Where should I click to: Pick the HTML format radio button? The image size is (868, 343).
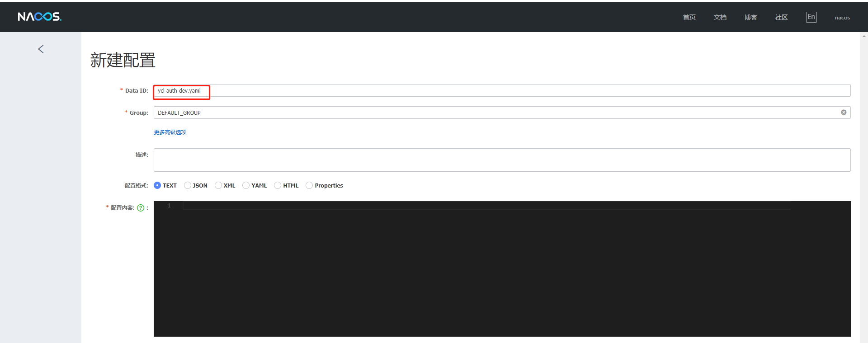tap(278, 185)
